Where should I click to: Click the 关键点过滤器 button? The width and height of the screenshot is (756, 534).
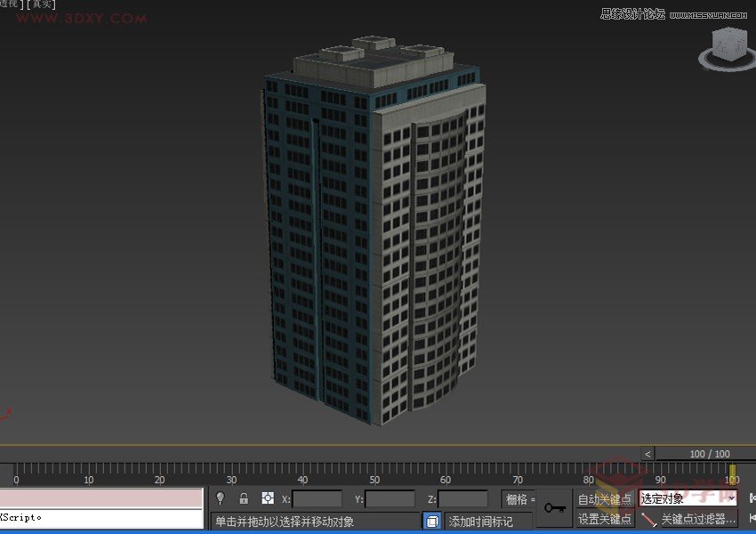pos(700,519)
